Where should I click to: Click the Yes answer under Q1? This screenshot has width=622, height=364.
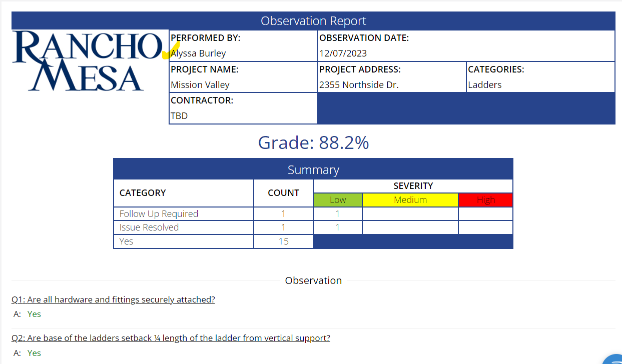point(34,314)
